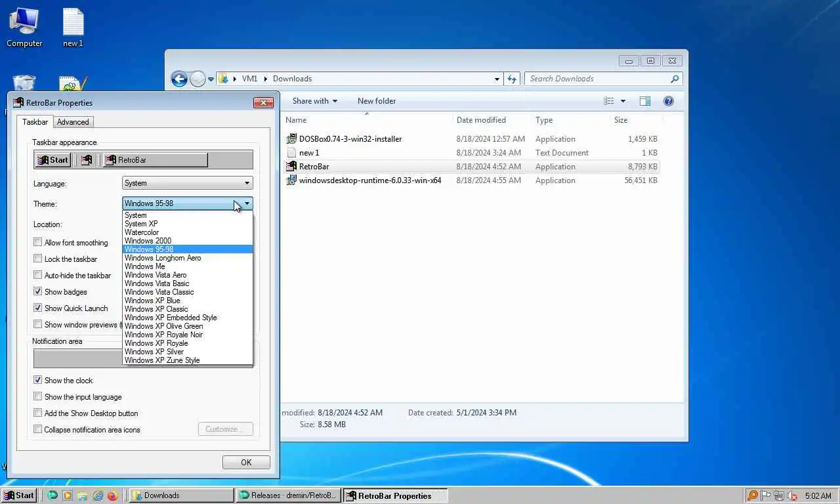Click the new 1 text document icon
840x504 pixels.
292,153
